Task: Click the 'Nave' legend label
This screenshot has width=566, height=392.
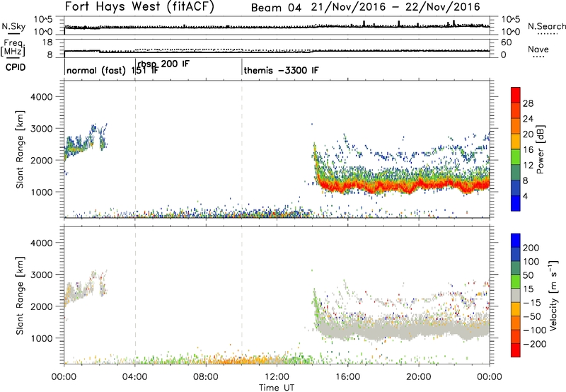Action: pyautogui.click(x=538, y=50)
